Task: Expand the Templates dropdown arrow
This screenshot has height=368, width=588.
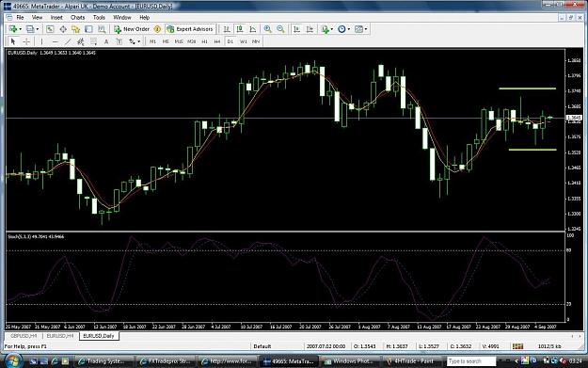Action: click(x=366, y=29)
